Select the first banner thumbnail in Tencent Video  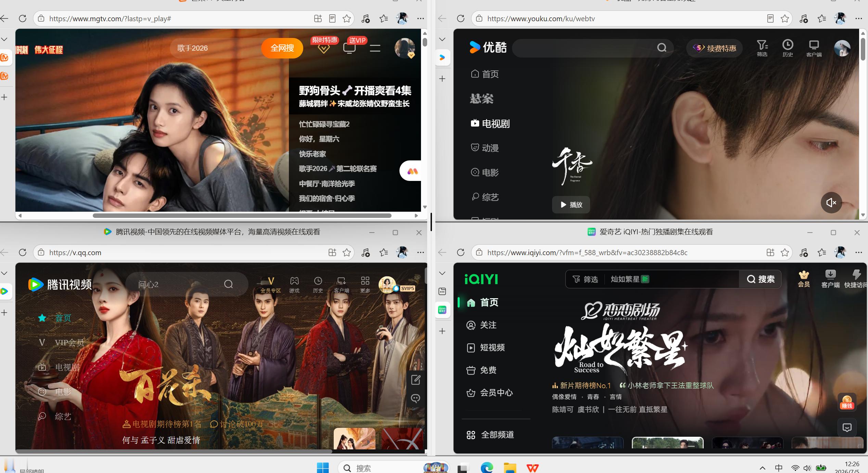coord(354,438)
